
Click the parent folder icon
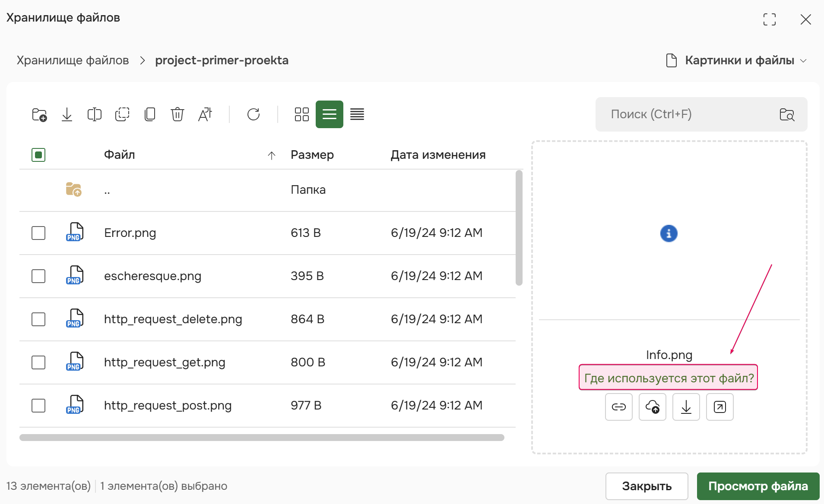[x=74, y=189]
